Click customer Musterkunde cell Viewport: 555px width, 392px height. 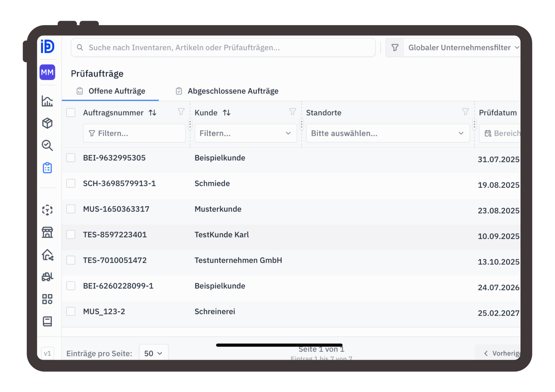click(x=218, y=209)
